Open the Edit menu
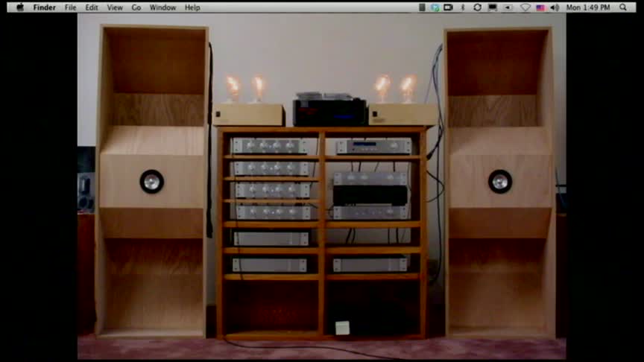The width and height of the screenshot is (644, 362). click(92, 7)
